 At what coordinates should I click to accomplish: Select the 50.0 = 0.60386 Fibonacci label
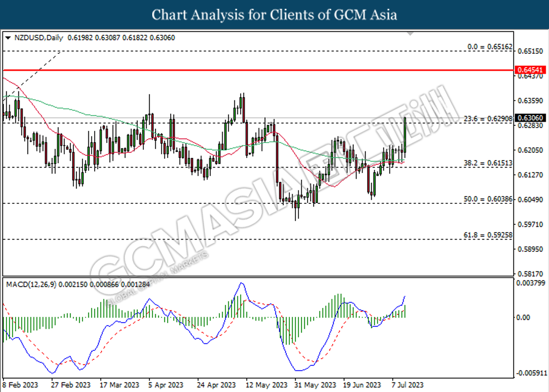[488, 199]
